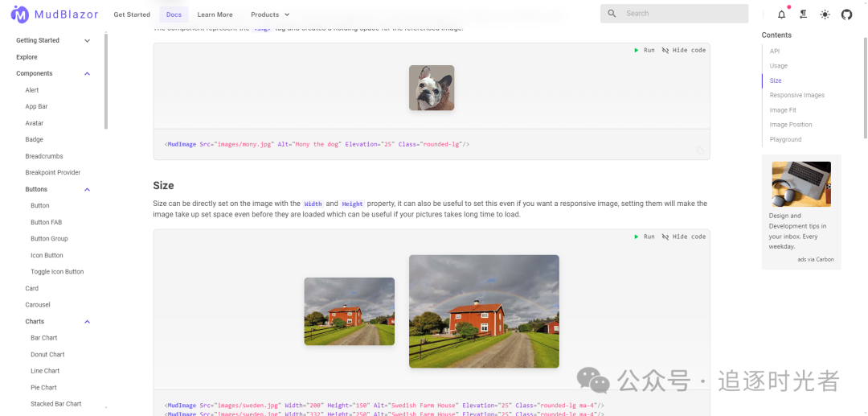Run the mony.jpg example
This screenshot has width=868, height=416.
tap(645, 50)
